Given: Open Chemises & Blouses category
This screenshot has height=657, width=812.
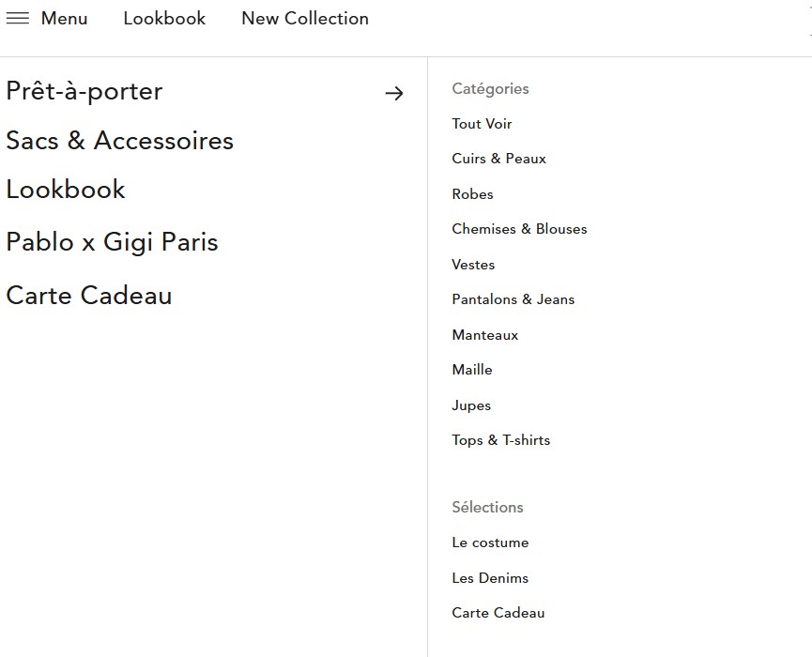Looking at the screenshot, I should 519,229.
